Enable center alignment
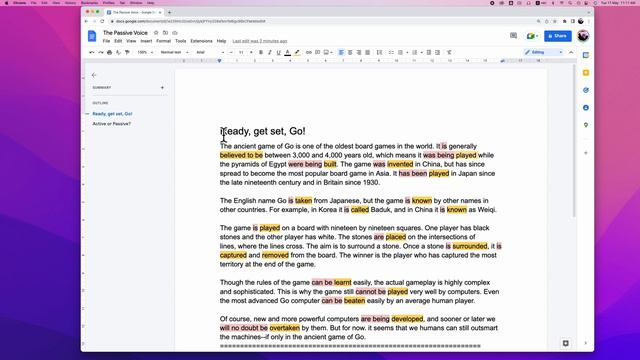The height and width of the screenshot is (360, 640). pos(350,53)
